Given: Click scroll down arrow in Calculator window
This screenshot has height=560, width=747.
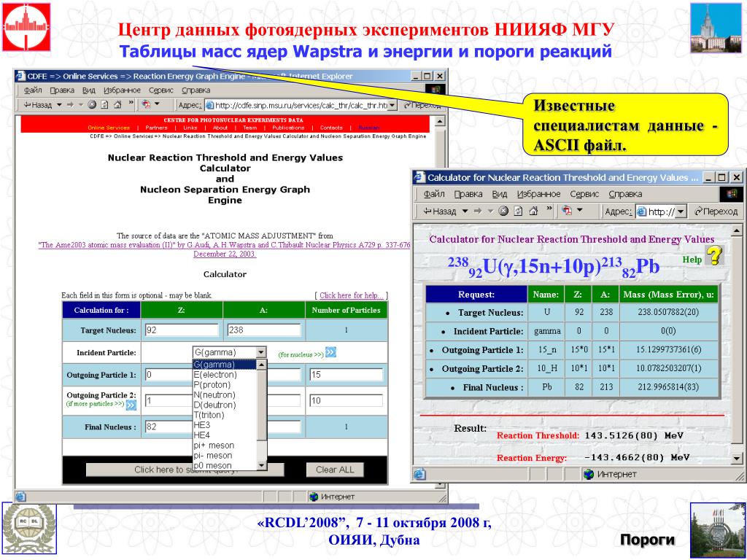Looking at the screenshot, I should [x=737, y=459].
